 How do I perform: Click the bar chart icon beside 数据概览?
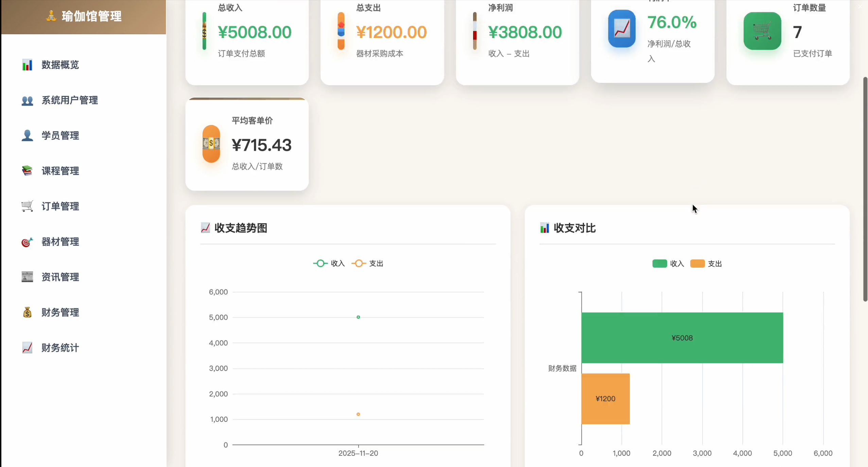pyautogui.click(x=27, y=65)
